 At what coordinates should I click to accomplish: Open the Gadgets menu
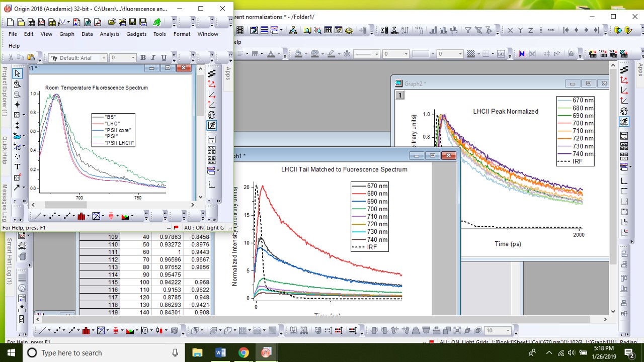(x=136, y=34)
